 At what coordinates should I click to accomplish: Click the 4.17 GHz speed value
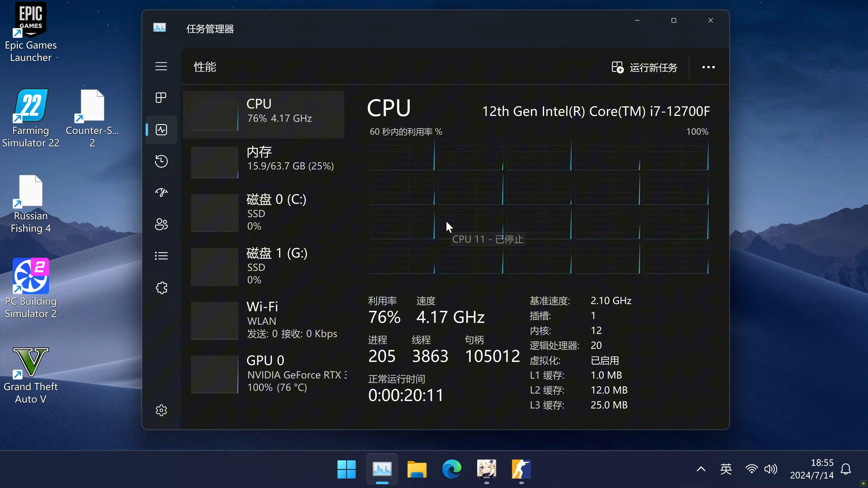point(450,317)
